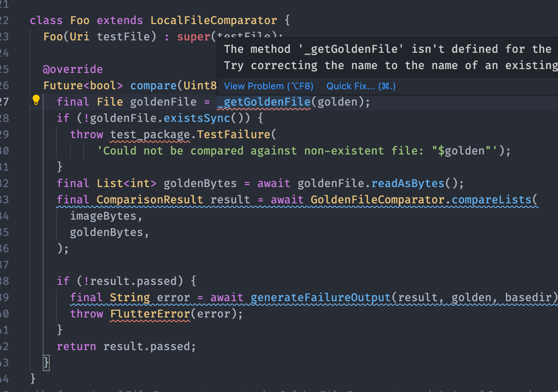Click the existsSync method call
This screenshot has width=558, height=392.
click(197, 118)
